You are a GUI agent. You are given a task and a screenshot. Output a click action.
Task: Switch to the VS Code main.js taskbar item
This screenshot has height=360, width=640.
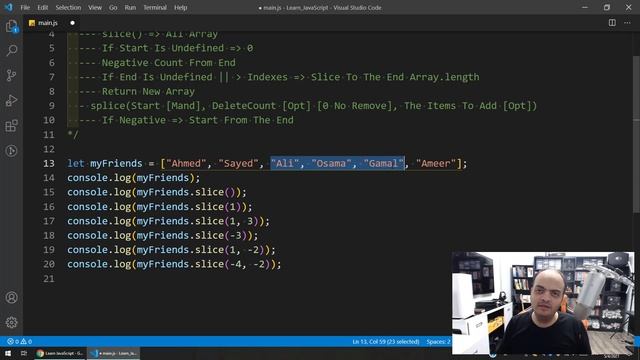point(114,353)
